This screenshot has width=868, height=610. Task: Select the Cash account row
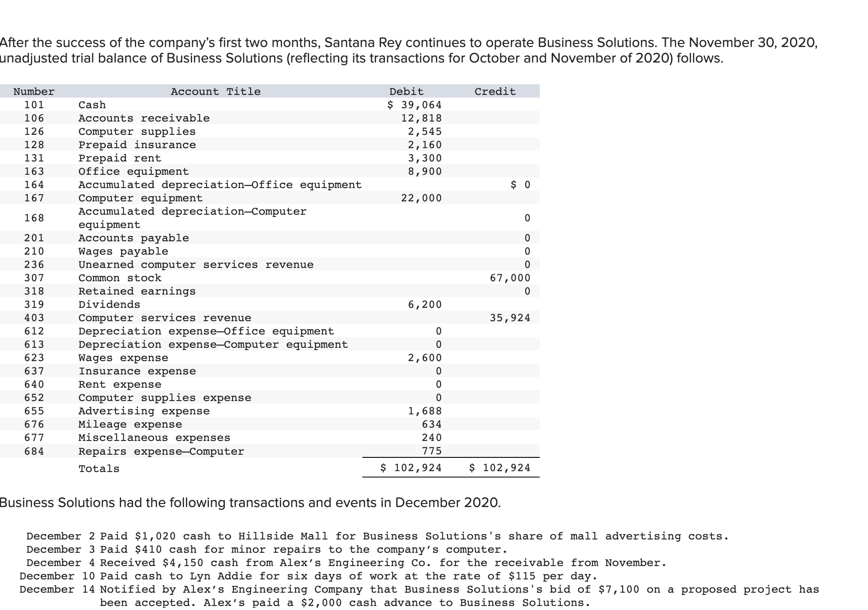(x=92, y=105)
